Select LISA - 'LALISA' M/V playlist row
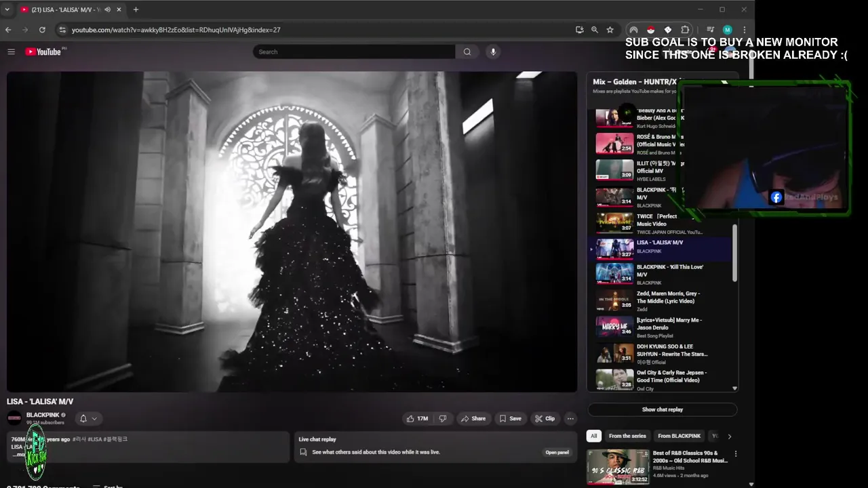The height and width of the screenshot is (488, 868). tap(659, 249)
